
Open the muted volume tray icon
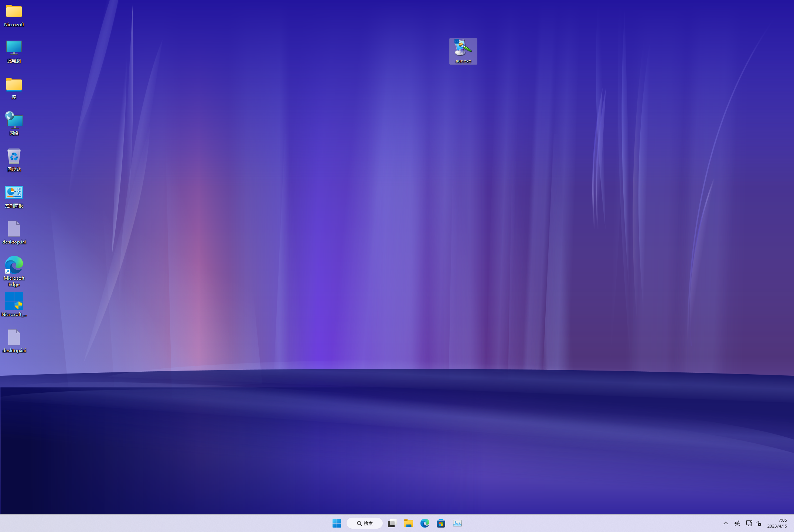pyautogui.click(x=759, y=523)
